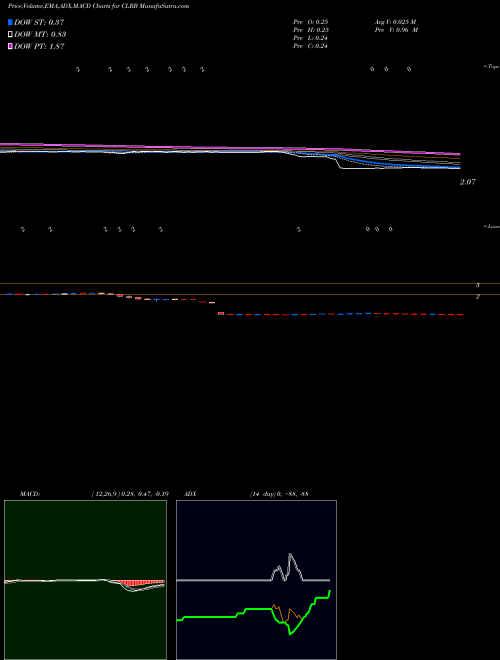Viewport: 500px width, 660px height.
Task: Click the 'Pre O: 0.25' open value
Action: click(311, 22)
